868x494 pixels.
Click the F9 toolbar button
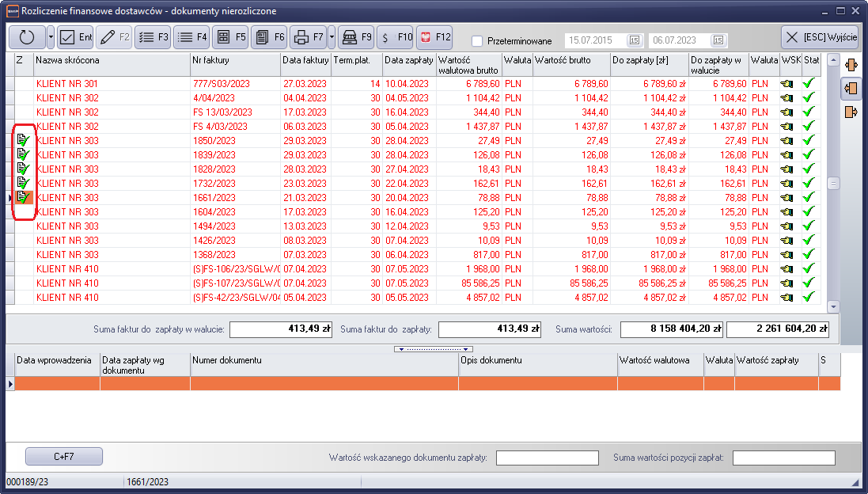pos(356,37)
